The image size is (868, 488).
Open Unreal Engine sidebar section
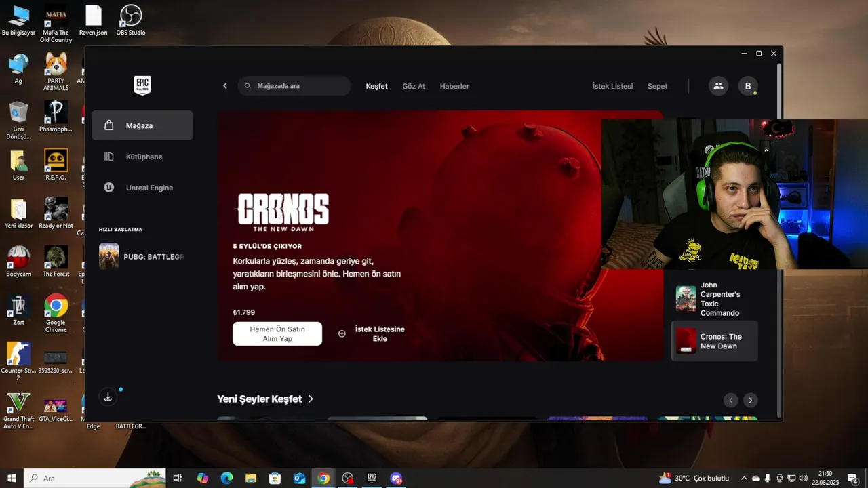point(142,188)
